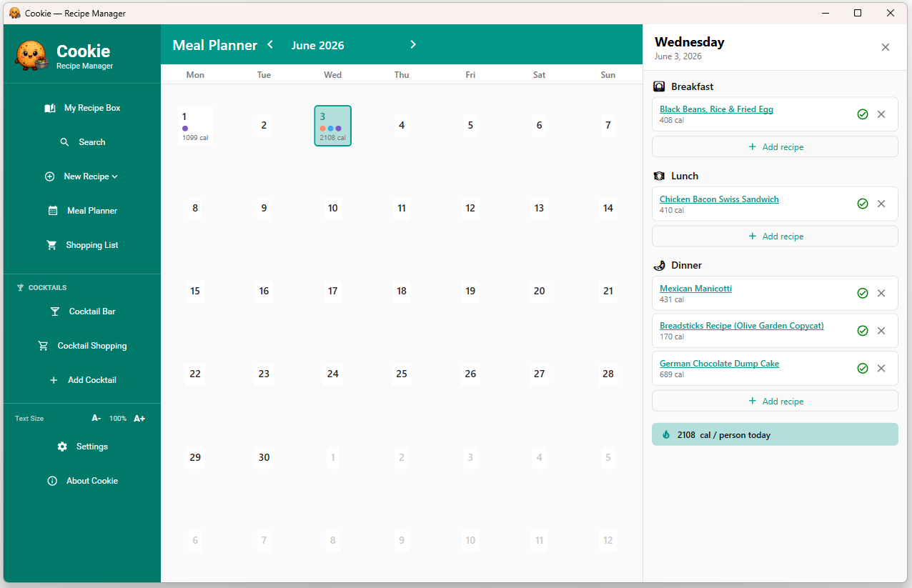
Task: Select June 1 on the calendar
Action: tap(195, 126)
